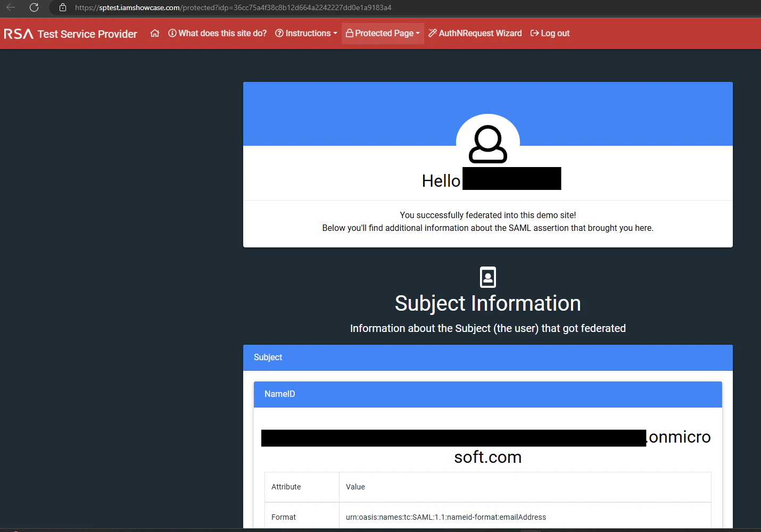
Task: Open the AuthNRequest Wizard
Action: point(475,33)
